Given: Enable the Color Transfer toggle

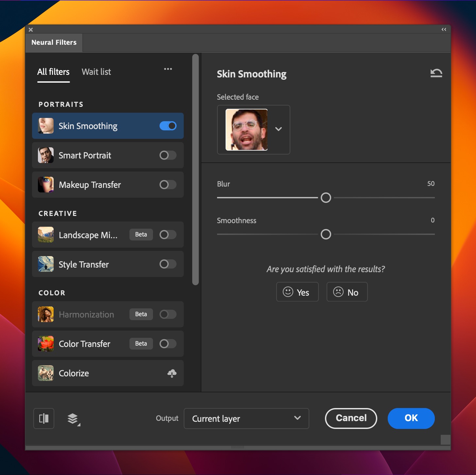Looking at the screenshot, I should coord(168,344).
